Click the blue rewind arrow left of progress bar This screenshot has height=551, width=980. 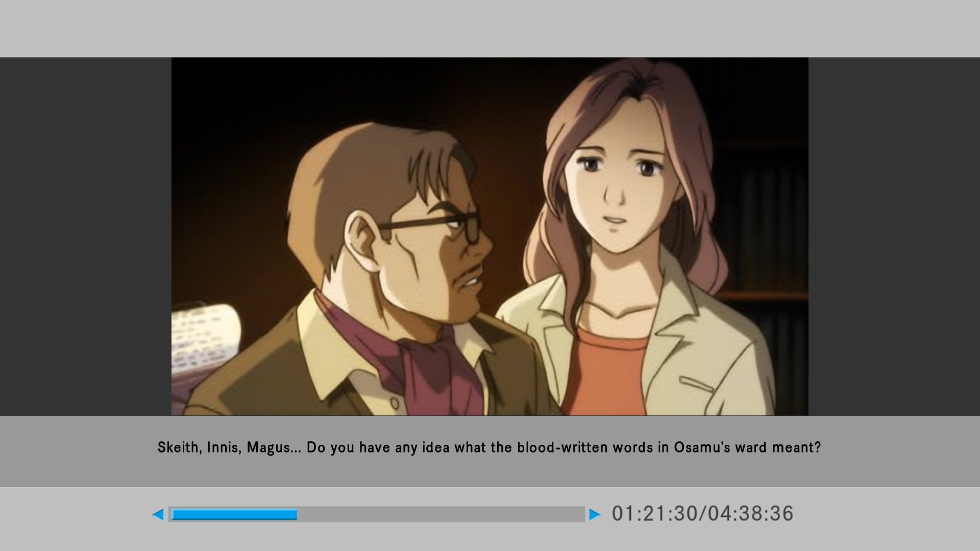pos(158,514)
